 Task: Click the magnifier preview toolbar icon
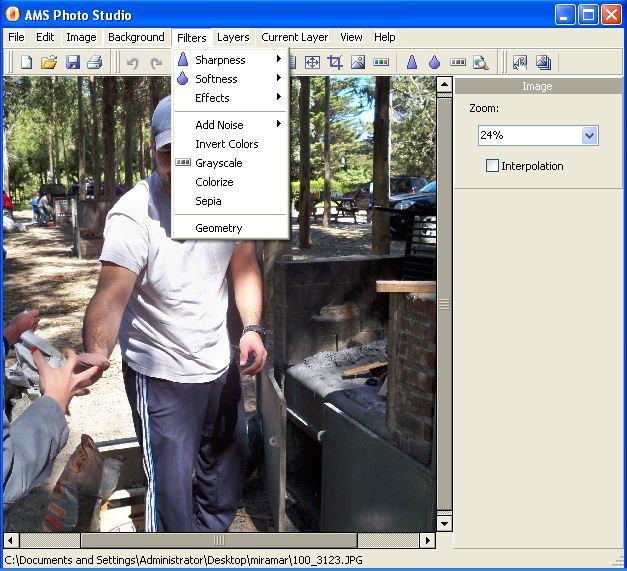point(480,62)
